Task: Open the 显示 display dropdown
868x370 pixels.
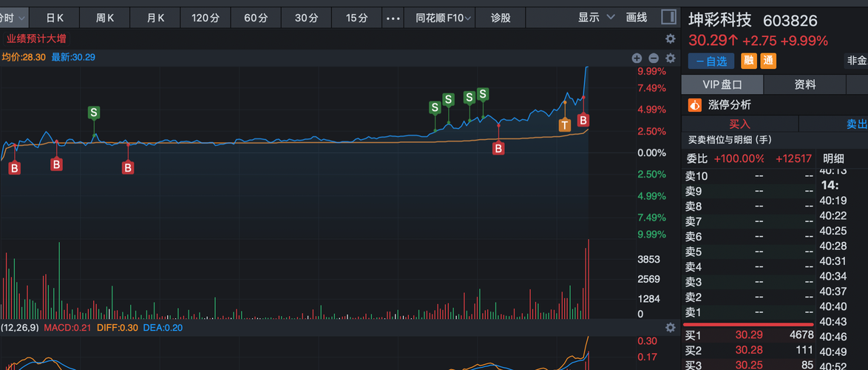Action: pyautogui.click(x=596, y=18)
